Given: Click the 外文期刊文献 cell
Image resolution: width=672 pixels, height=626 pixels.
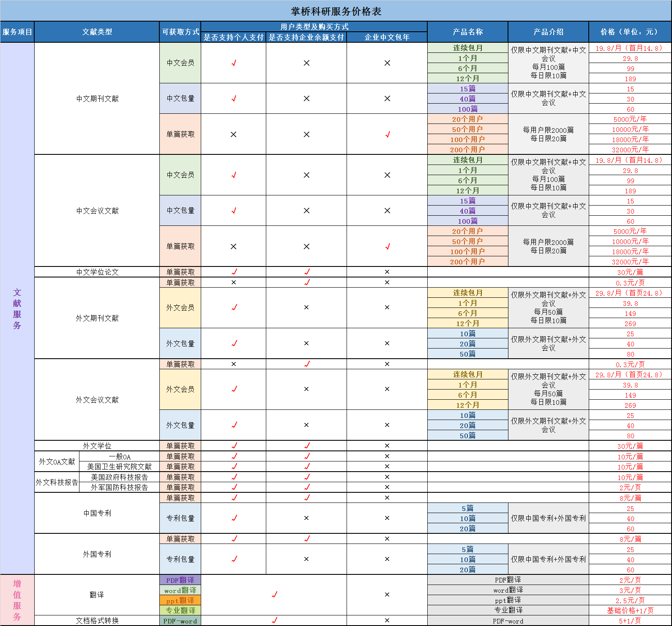Looking at the screenshot, I should click(97, 318).
